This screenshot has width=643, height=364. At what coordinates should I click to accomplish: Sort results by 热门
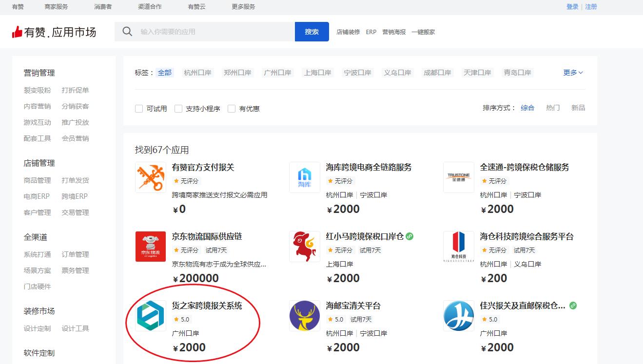pyautogui.click(x=553, y=108)
